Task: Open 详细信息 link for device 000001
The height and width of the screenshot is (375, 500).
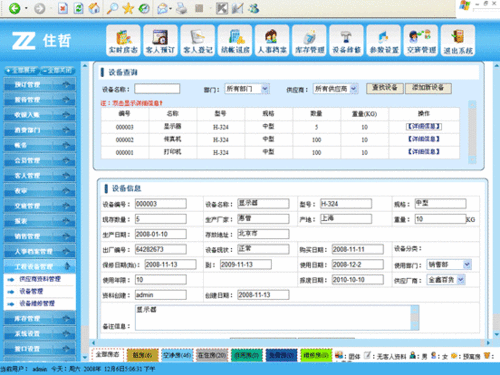Action: pos(424,152)
